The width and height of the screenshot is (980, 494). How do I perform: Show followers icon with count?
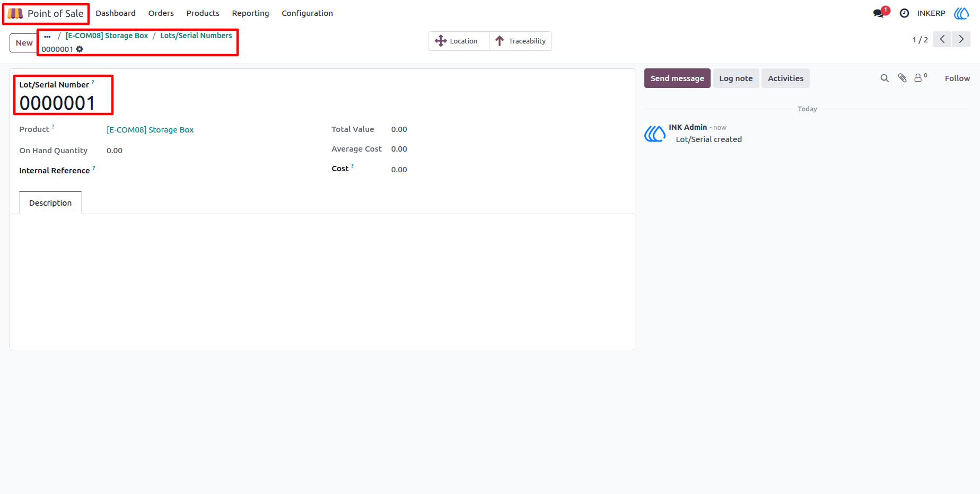[921, 78]
